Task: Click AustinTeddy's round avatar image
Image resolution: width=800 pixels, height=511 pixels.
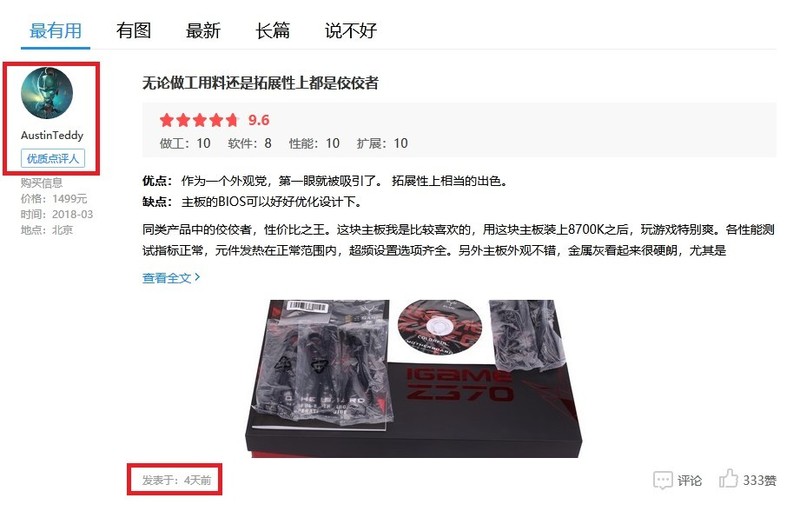Action: coord(47,93)
